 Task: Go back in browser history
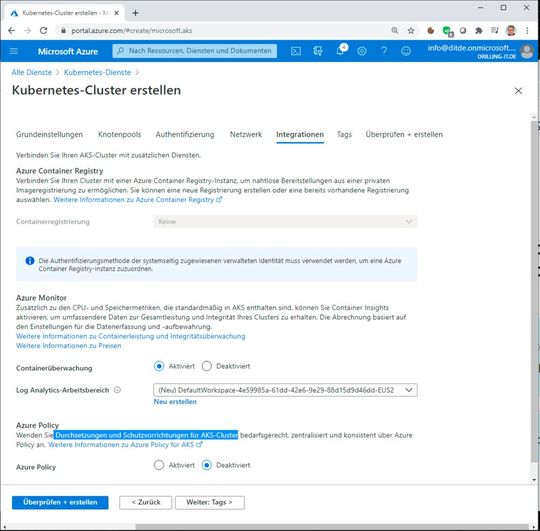(11, 31)
